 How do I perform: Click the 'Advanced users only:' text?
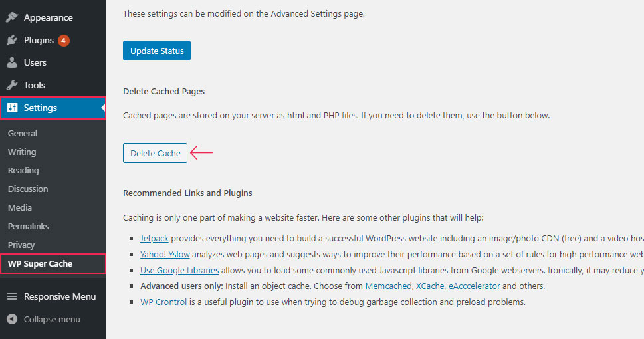(x=181, y=286)
